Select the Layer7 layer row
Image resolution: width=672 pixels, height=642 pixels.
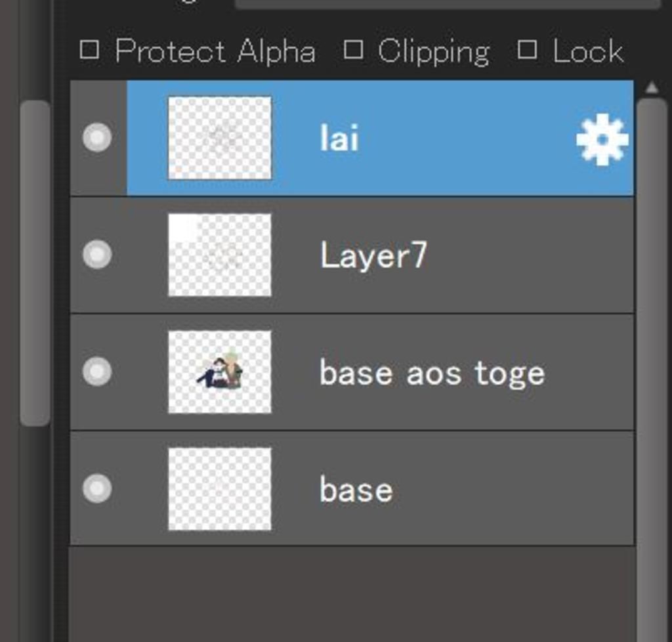point(352,255)
